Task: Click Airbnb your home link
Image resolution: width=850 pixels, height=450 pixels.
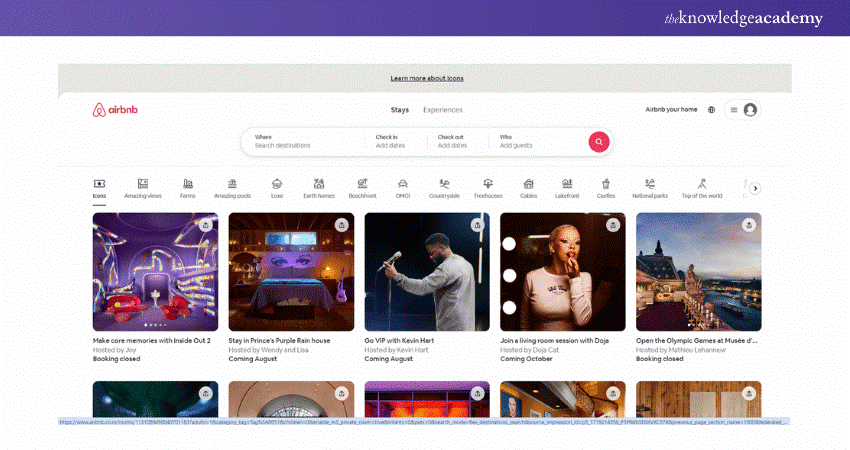Action: [x=671, y=110]
